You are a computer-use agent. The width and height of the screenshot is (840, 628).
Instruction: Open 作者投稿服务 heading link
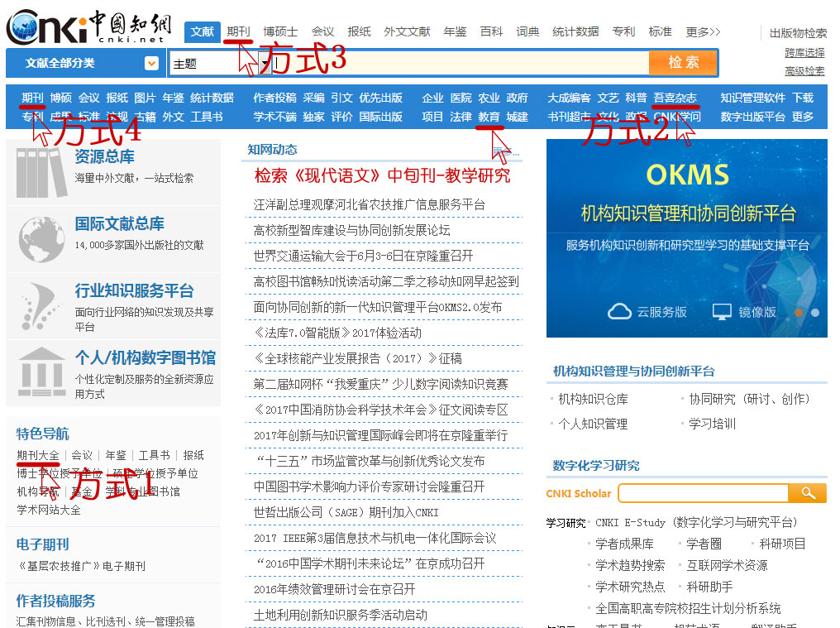click(55, 601)
